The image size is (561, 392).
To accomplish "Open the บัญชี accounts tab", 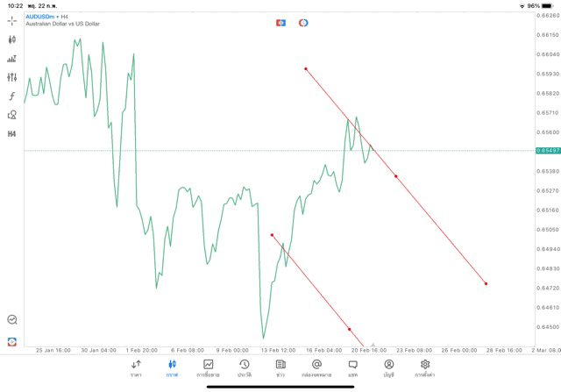I will tap(388, 368).
